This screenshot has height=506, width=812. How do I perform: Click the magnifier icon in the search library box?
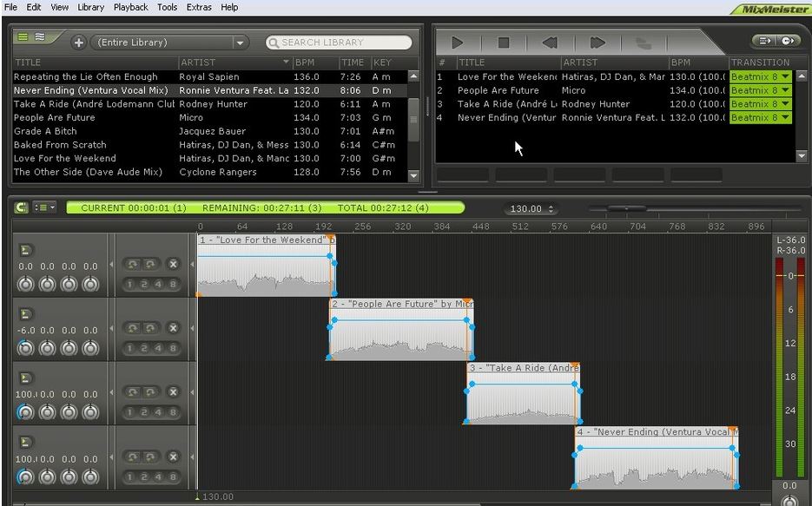(x=274, y=43)
